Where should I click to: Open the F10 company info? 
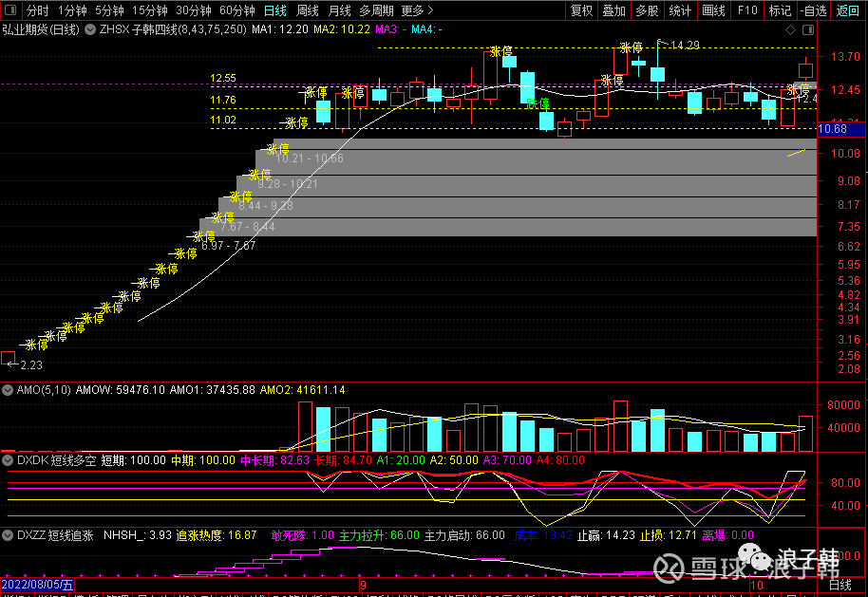click(747, 11)
